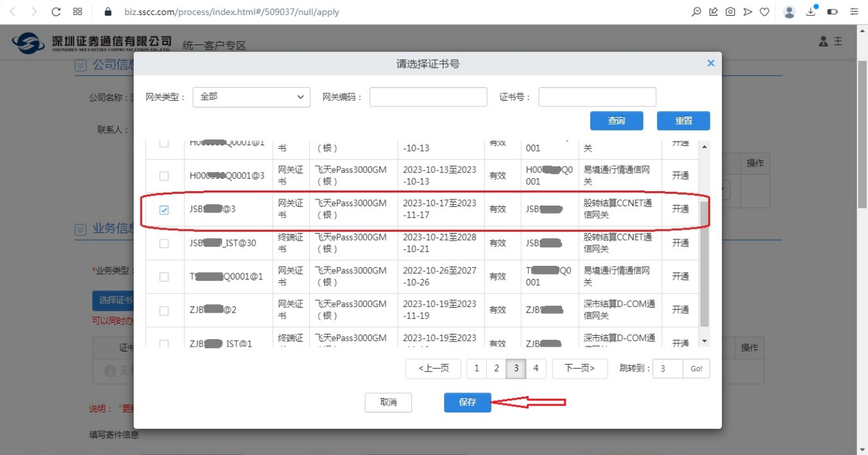Image resolution: width=868 pixels, height=455 pixels.
Task: Open the 网关类型 dropdown showing 全部
Action: (251, 97)
